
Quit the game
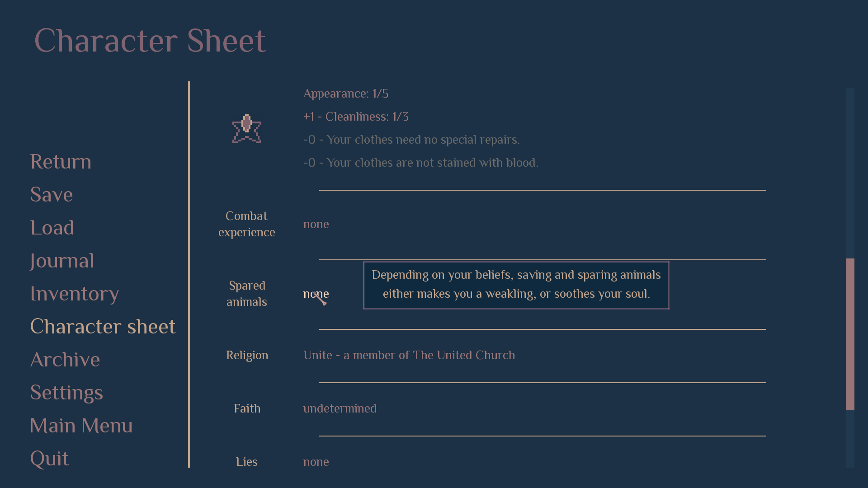click(50, 459)
